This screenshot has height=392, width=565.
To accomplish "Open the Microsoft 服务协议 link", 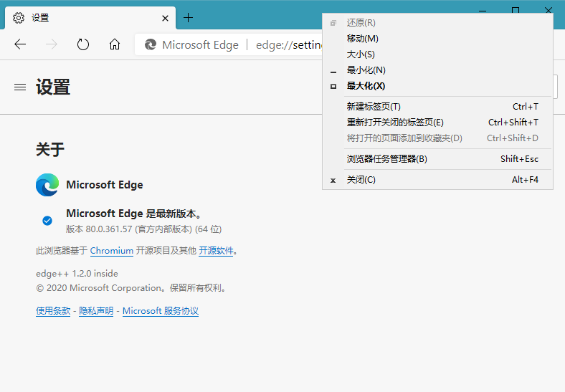I will [161, 311].
